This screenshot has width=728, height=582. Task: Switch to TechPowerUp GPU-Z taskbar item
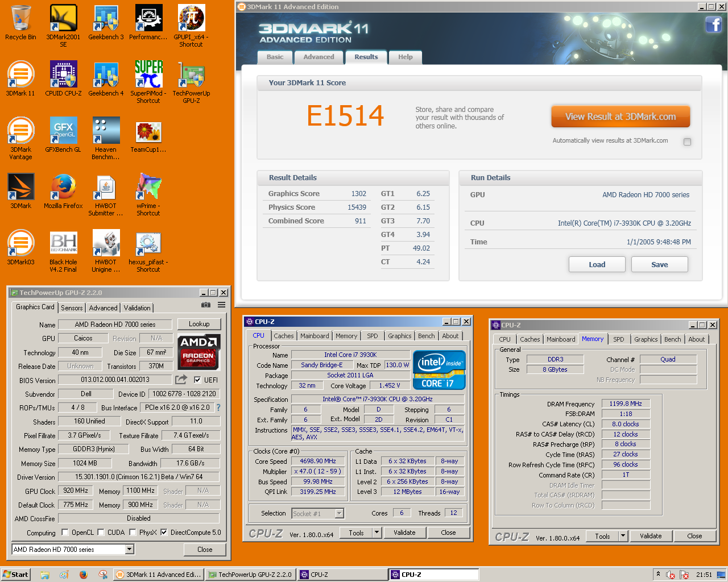coord(250,575)
